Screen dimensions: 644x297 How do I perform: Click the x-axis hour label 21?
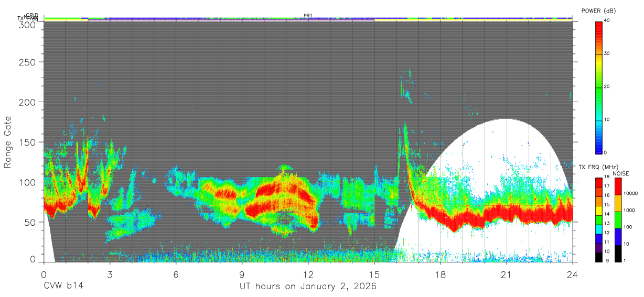click(x=507, y=274)
